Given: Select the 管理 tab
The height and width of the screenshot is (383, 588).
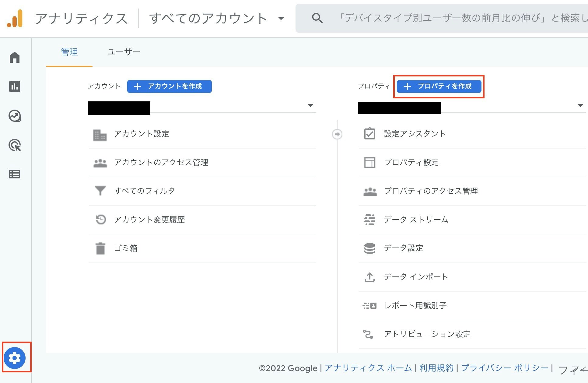Looking at the screenshot, I should click(69, 52).
